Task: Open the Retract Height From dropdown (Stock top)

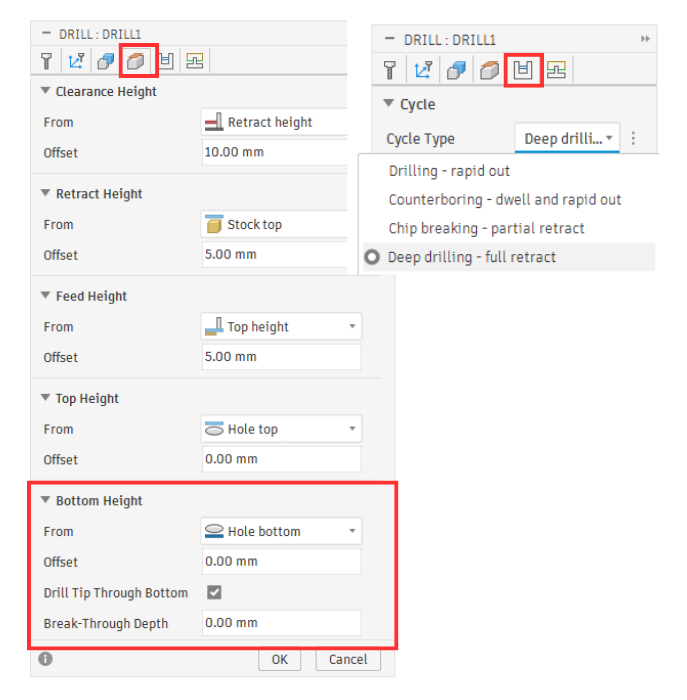Action: click(274, 224)
